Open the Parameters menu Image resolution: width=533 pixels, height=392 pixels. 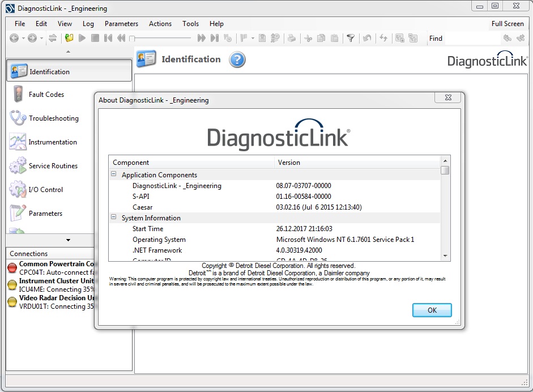121,23
